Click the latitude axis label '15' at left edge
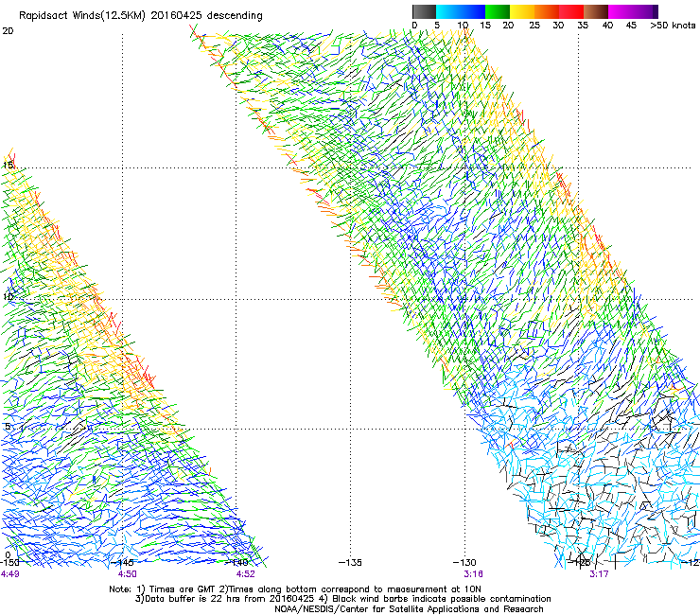Image resolution: width=700 pixels, height=615 pixels. click(8, 166)
